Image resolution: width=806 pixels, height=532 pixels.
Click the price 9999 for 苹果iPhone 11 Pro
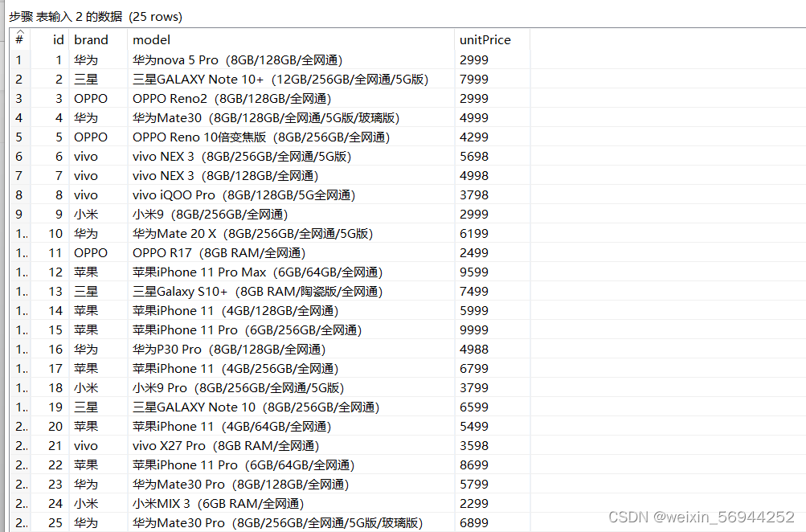tap(473, 329)
